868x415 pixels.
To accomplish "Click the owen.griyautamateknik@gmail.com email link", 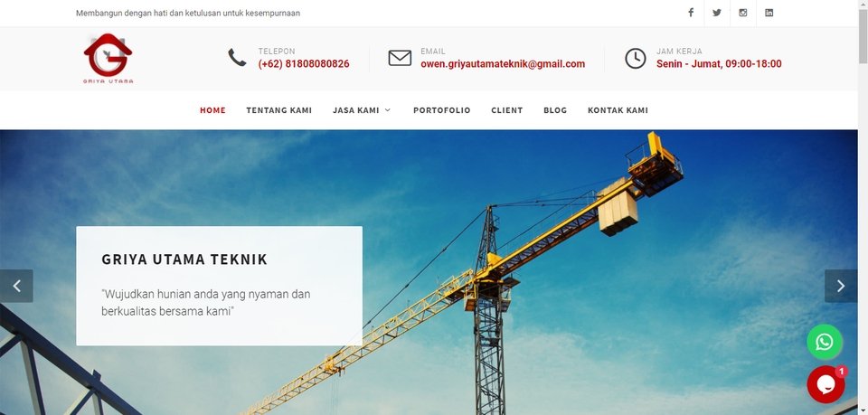I will tap(503, 63).
